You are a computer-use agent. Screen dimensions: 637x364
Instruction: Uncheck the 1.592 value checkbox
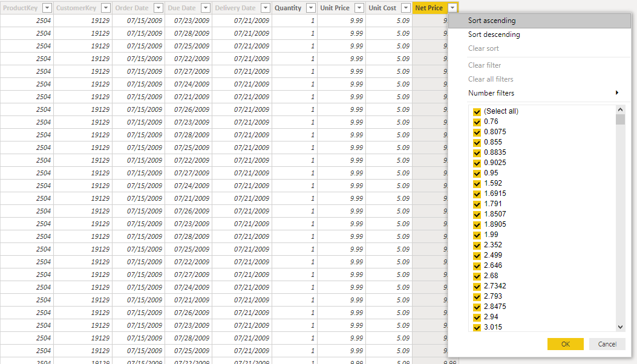click(477, 184)
